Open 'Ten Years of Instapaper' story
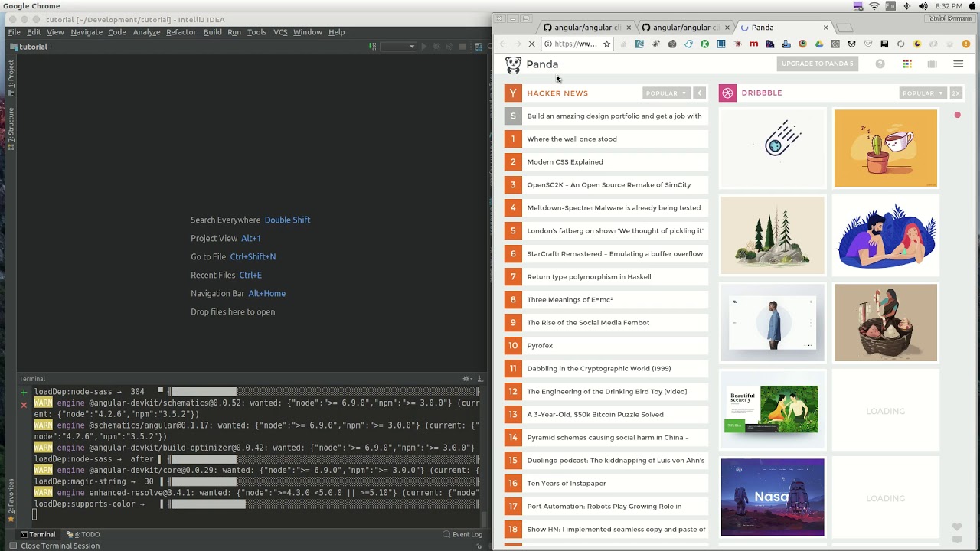The width and height of the screenshot is (980, 551). coord(567,484)
